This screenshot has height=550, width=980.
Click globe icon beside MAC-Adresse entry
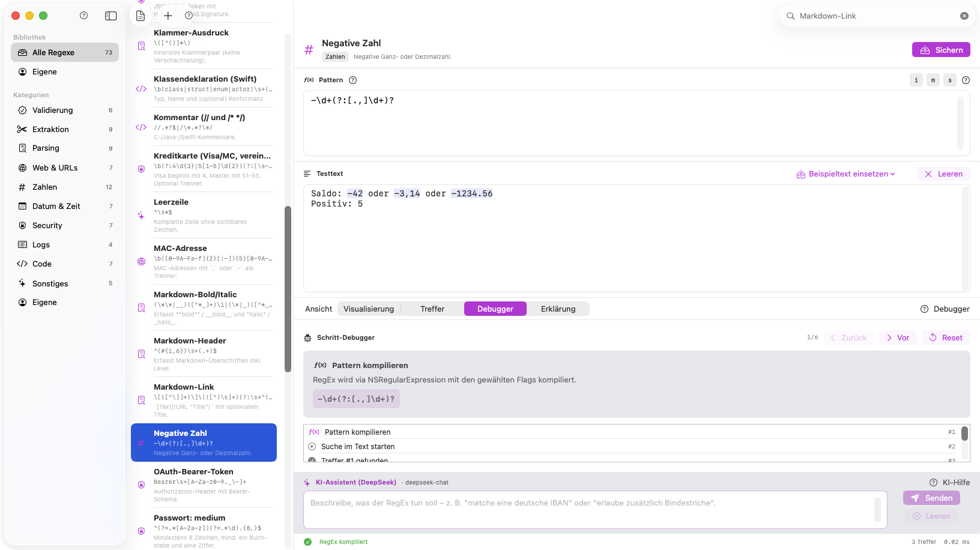click(141, 262)
